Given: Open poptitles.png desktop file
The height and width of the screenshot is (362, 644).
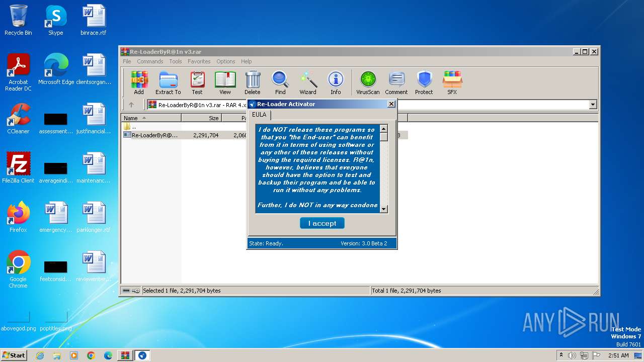Looking at the screenshot, I should coord(56,322).
